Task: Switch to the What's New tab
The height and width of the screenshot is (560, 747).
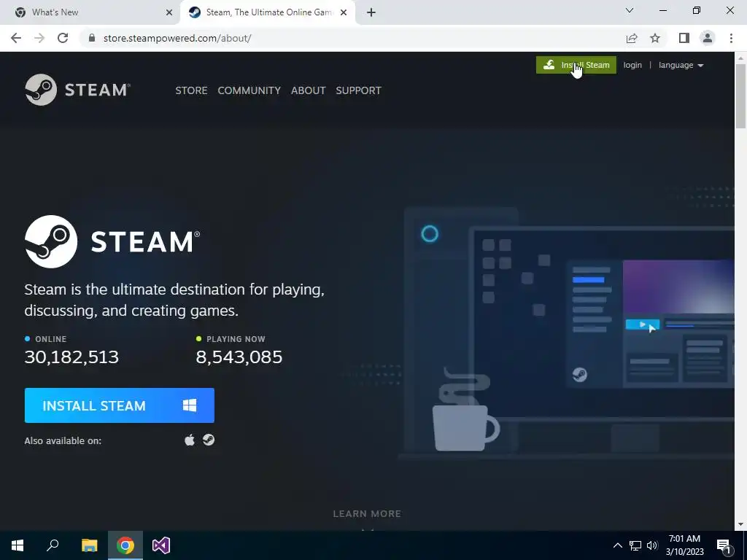Action: pyautogui.click(x=90, y=12)
